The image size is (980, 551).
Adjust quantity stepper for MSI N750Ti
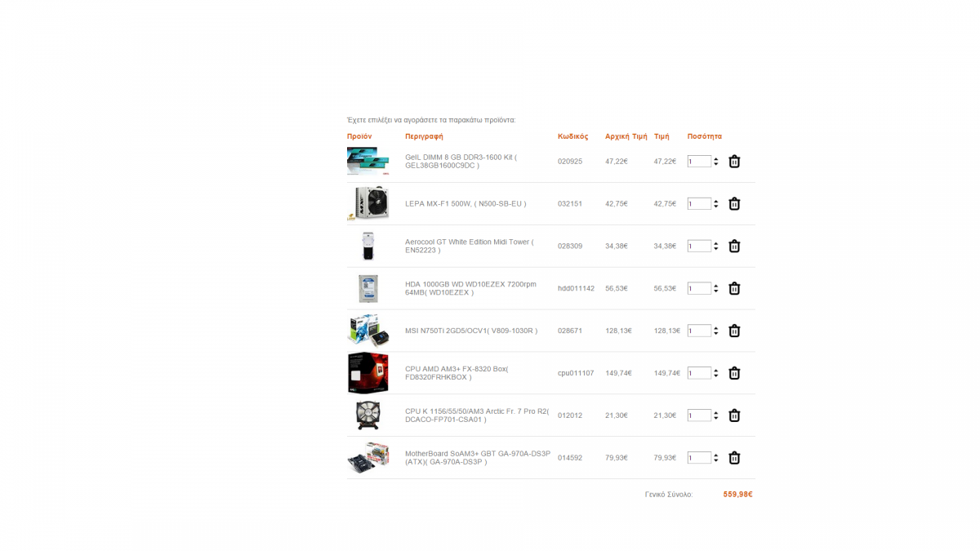pyautogui.click(x=716, y=331)
